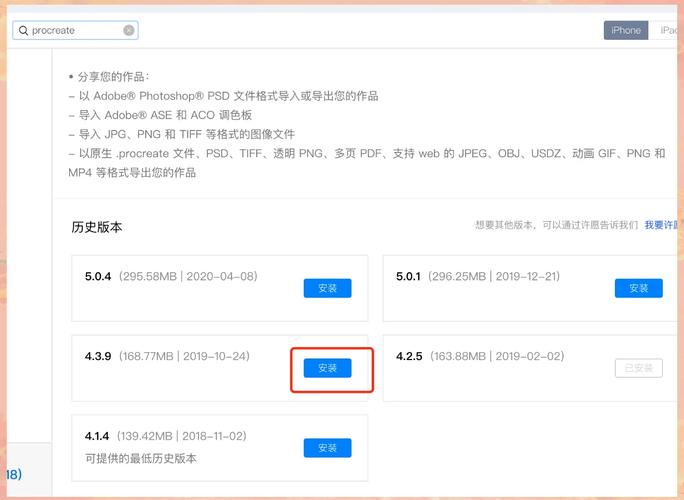Image resolution: width=684 pixels, height=500 pixels.
Task: Select version number 4.2.5 text
Action: coord(409,356)
